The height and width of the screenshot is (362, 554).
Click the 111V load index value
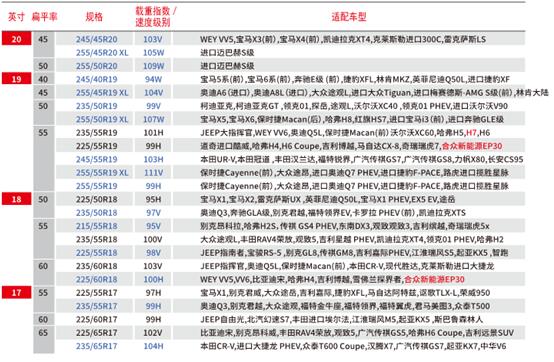153,173
